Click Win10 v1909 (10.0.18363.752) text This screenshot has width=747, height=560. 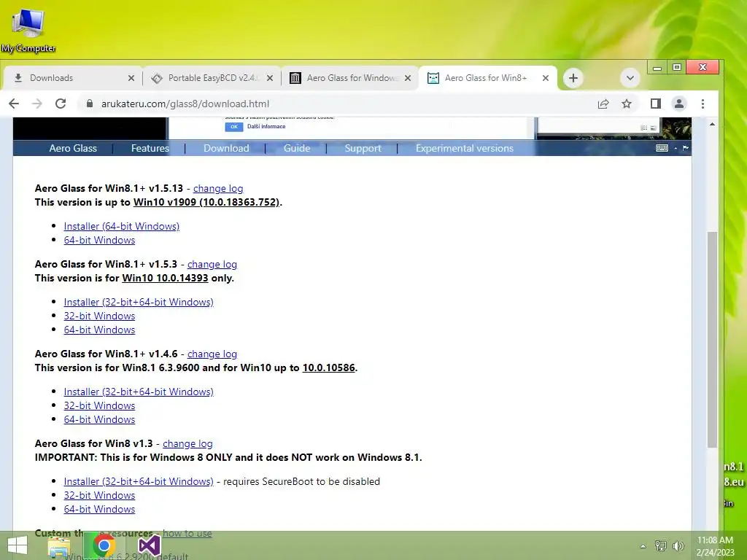coord(206,202)
